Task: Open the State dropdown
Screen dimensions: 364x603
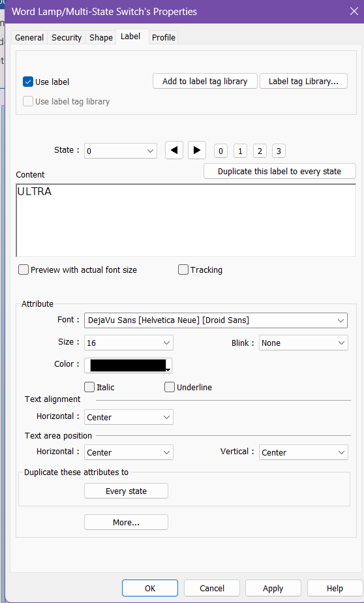Action: coord(121,151)
